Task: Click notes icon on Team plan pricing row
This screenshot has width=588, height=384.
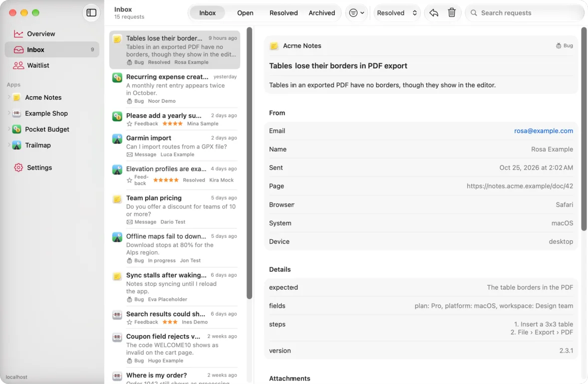Action: pyautogui.click(x=117, y=199)
